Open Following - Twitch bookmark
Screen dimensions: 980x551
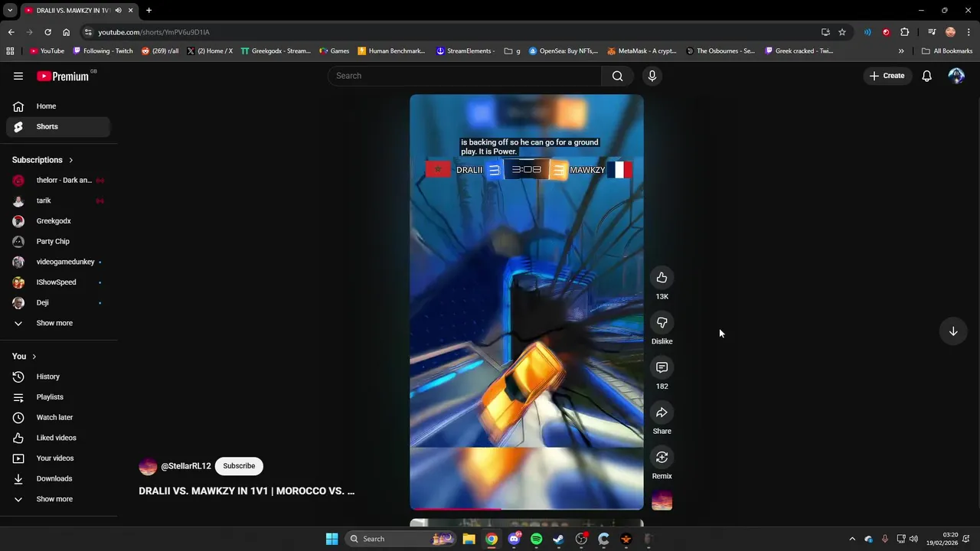103,51
